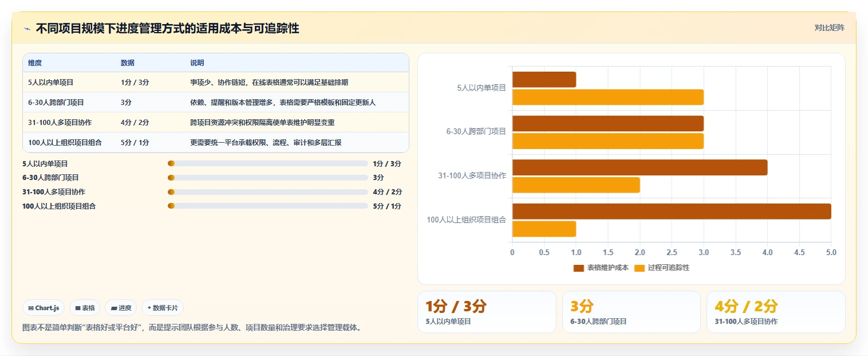Select table cell 5人以内单项目
Screen dimensions: 868x356
(51, 83)
